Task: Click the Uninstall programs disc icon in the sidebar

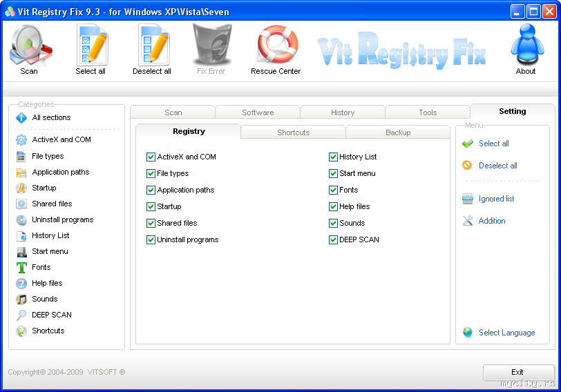Action: 21,220
